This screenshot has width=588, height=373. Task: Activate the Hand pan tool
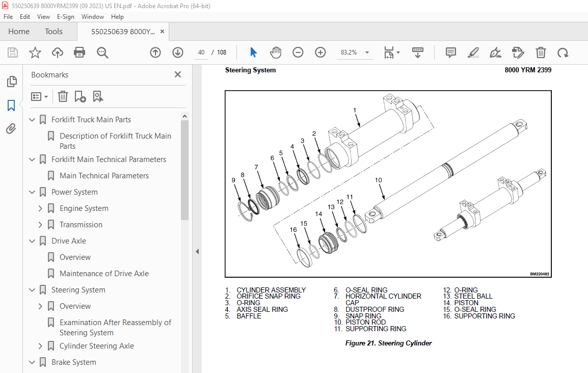(276, 52)
